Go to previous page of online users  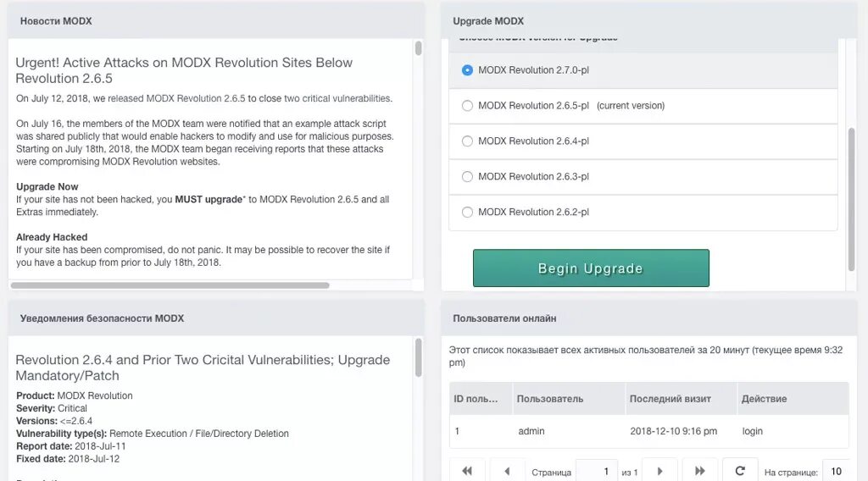pyautogui.click(x=507, y=471)
